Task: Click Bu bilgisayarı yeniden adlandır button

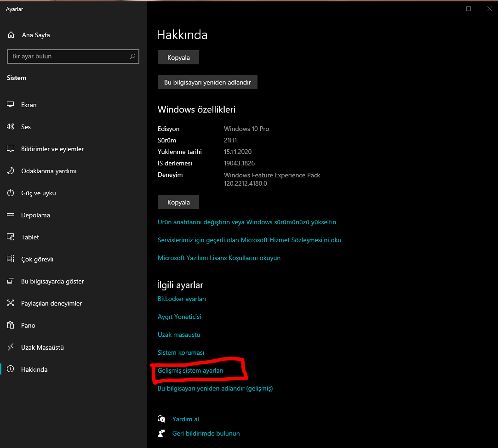Action: (x=207, y=82)
